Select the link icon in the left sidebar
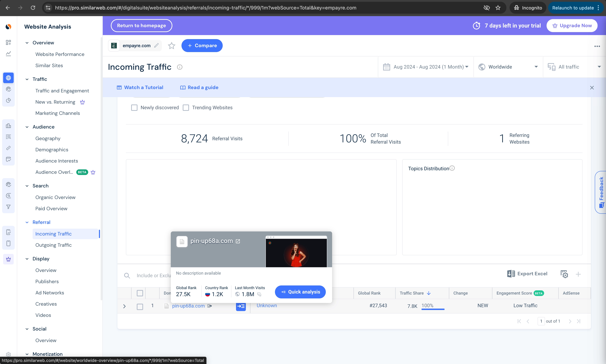 (x=8, y=148)
